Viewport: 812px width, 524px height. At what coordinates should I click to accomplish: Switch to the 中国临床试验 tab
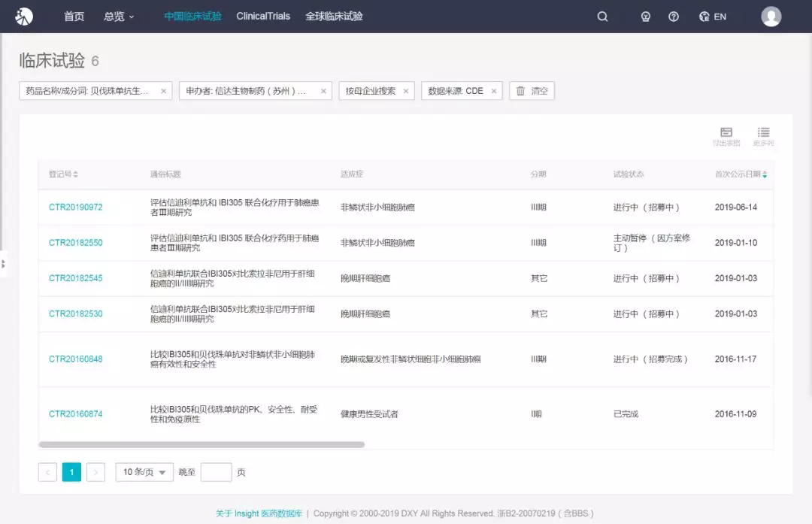click(x=192, y=17)
